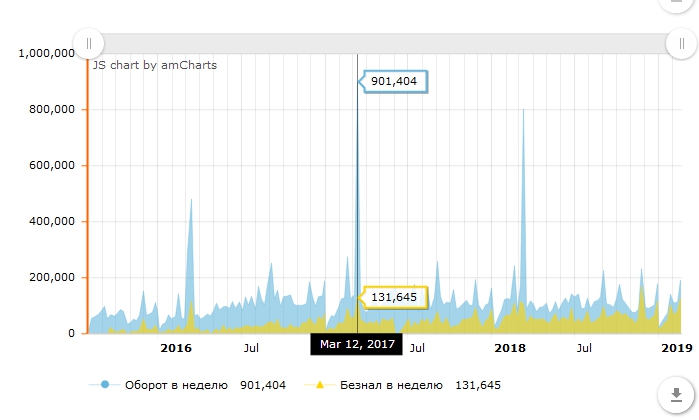Click the 'Mar 12, 2017' cursor date label

click(358, 344)
